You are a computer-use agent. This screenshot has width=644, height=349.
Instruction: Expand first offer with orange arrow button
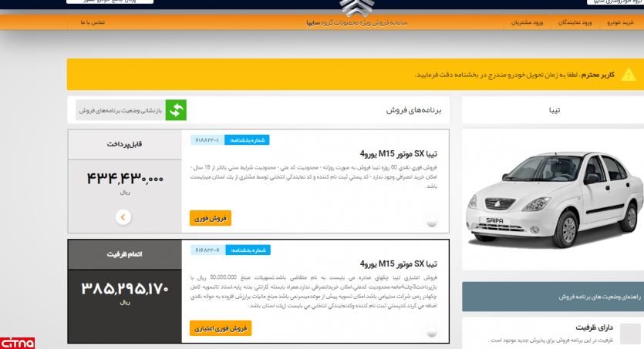pos(123,217)
